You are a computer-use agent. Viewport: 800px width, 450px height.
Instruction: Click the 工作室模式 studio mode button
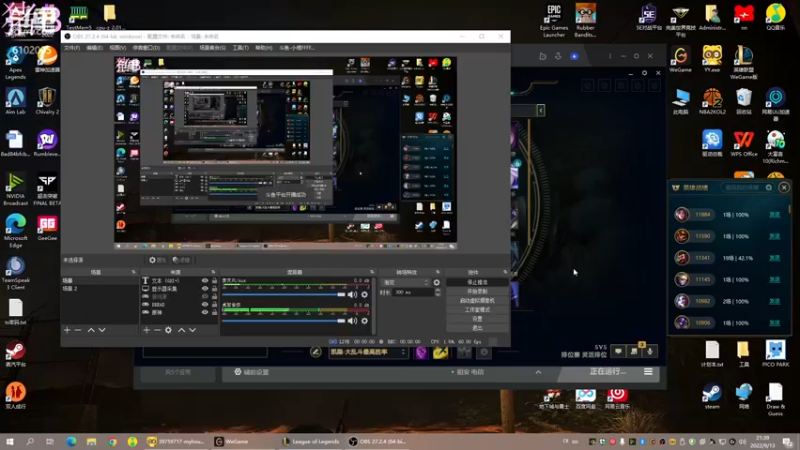[477, 310]
